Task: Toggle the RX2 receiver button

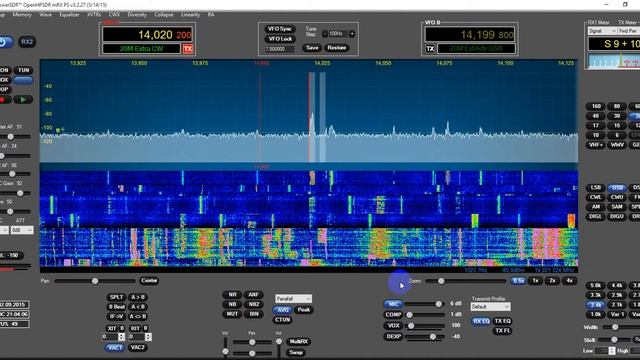Action: pos(27,42)
